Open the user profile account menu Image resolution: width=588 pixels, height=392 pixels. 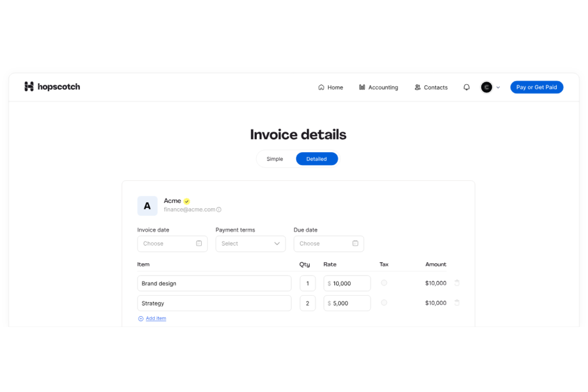coord(490,87)
